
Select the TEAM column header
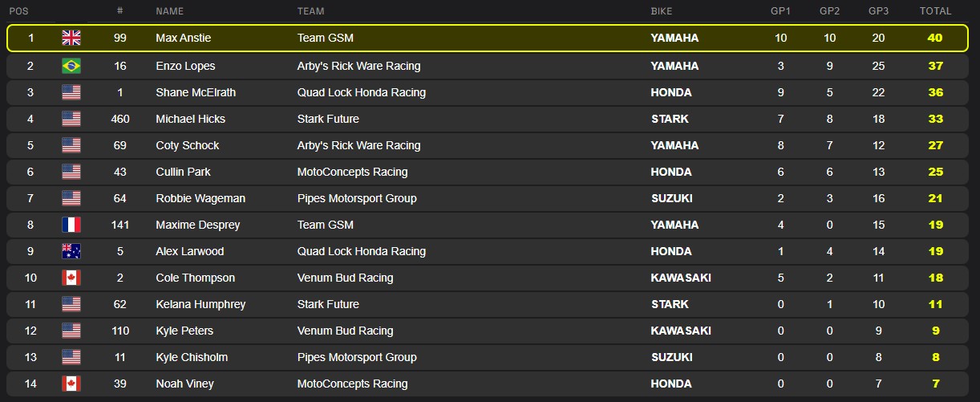pos(310,11)
